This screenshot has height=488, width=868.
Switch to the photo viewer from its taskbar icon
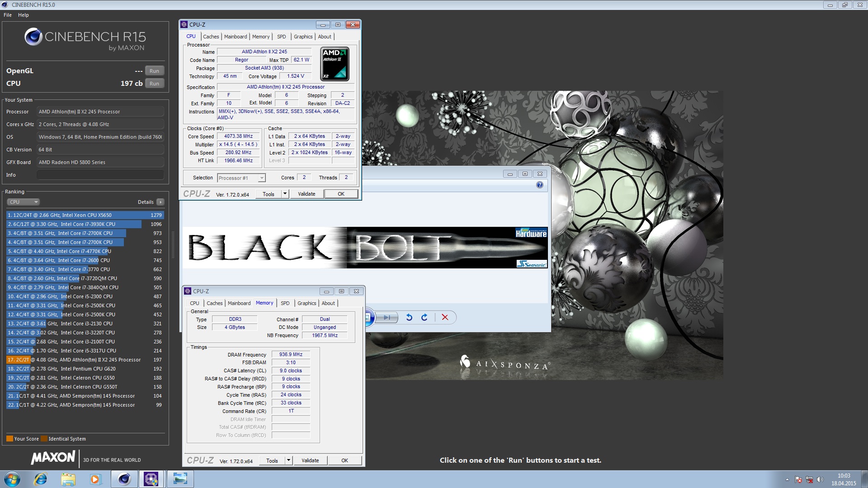point(180,479)
